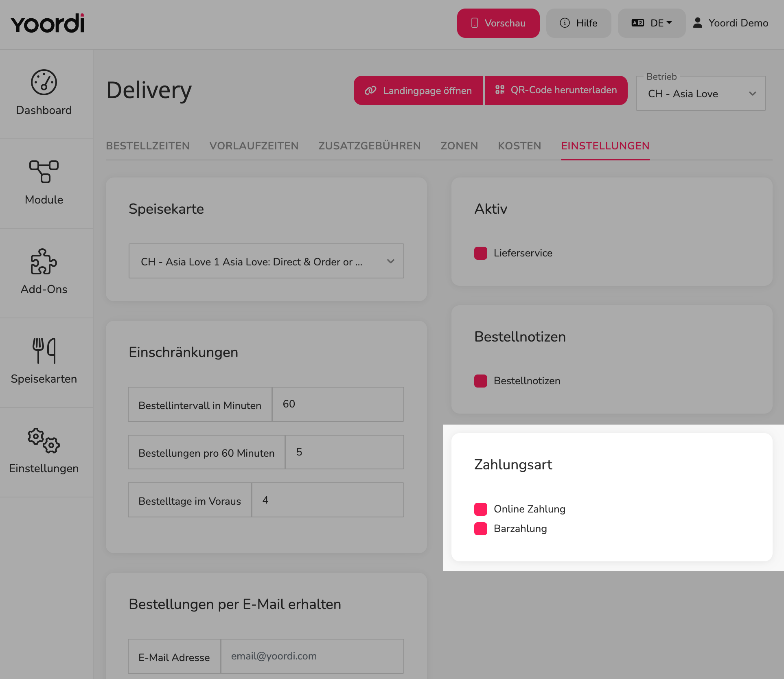Click the Betrieb dropdown chevron arrow

753,94
